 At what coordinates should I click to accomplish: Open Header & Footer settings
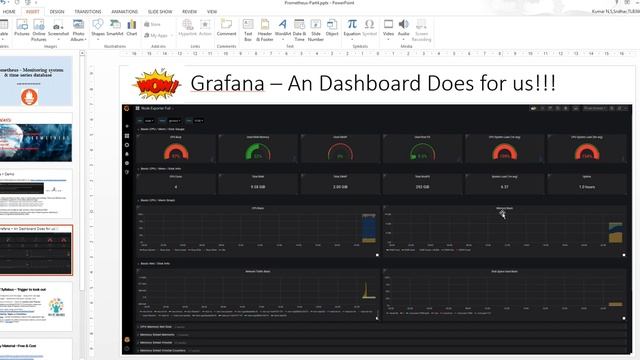pyautogui.click(x=264, y=30)
